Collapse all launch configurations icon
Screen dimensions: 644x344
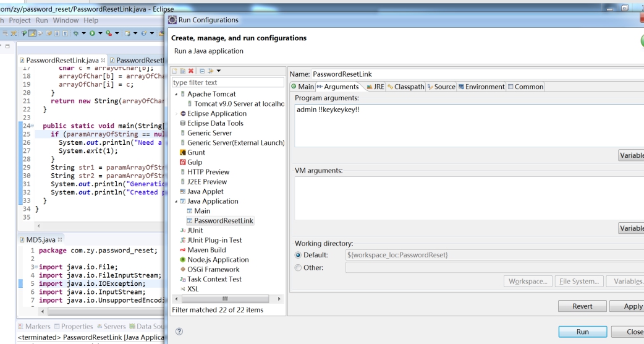(x=202, y=71)
